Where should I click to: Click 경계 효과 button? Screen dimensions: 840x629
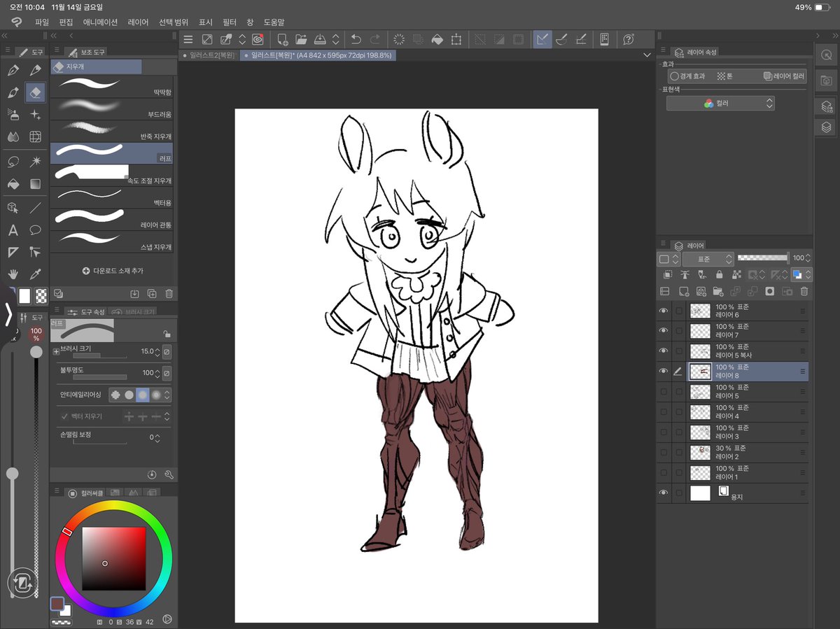[x=687, y=76]
